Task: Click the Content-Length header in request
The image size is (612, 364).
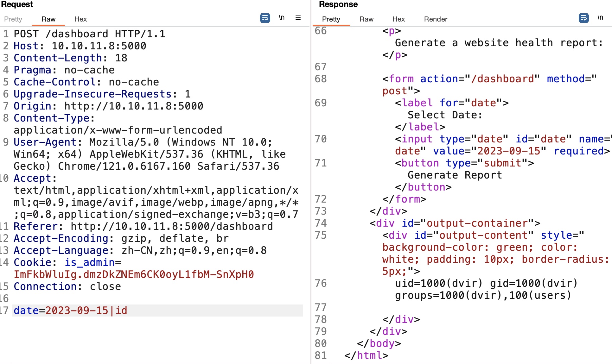Action: (x=70, y=58)
